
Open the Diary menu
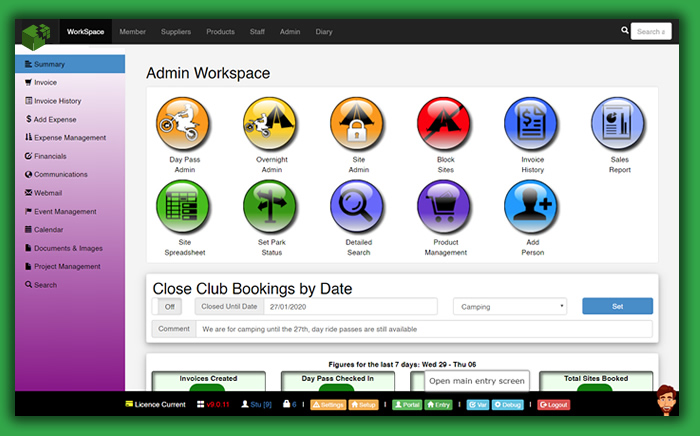(324, 32)
